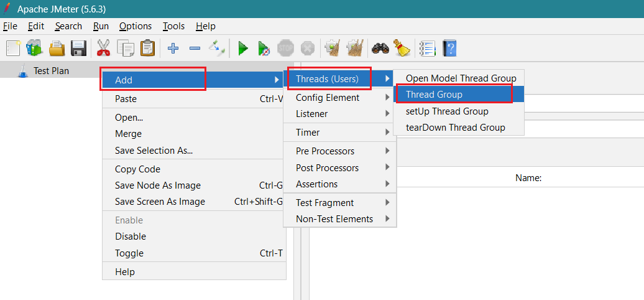
Task: Click the Copy toolbar icon
Action: (x=126, y=49)
